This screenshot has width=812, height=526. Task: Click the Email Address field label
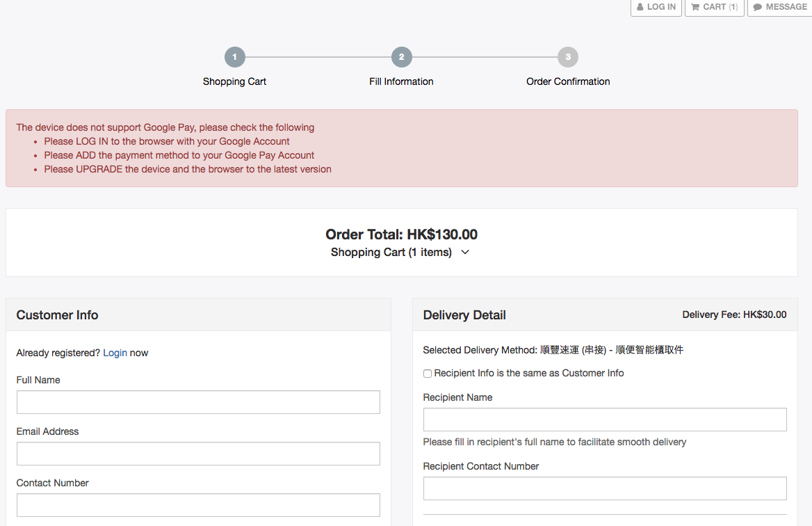pos(48,431)
